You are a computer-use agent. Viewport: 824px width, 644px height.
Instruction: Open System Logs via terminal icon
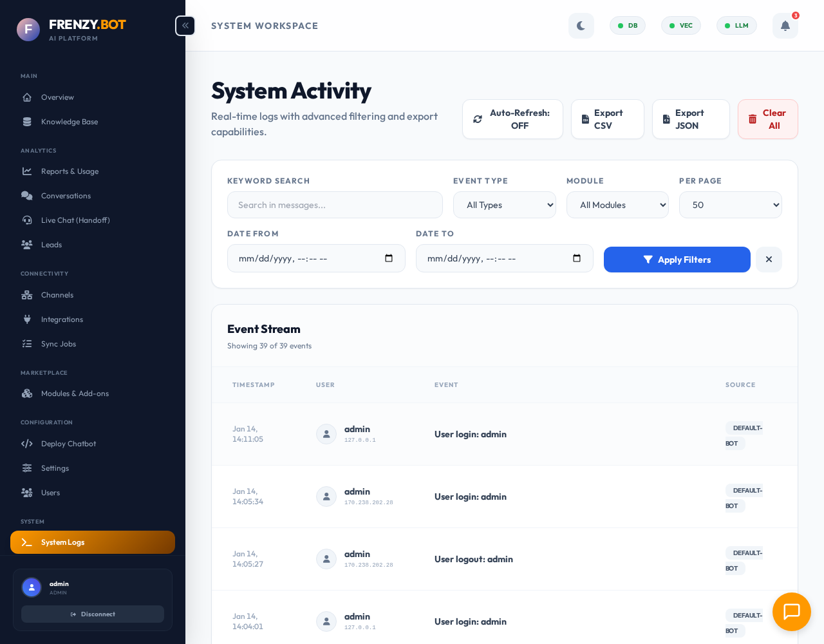[x=27, y=542]
